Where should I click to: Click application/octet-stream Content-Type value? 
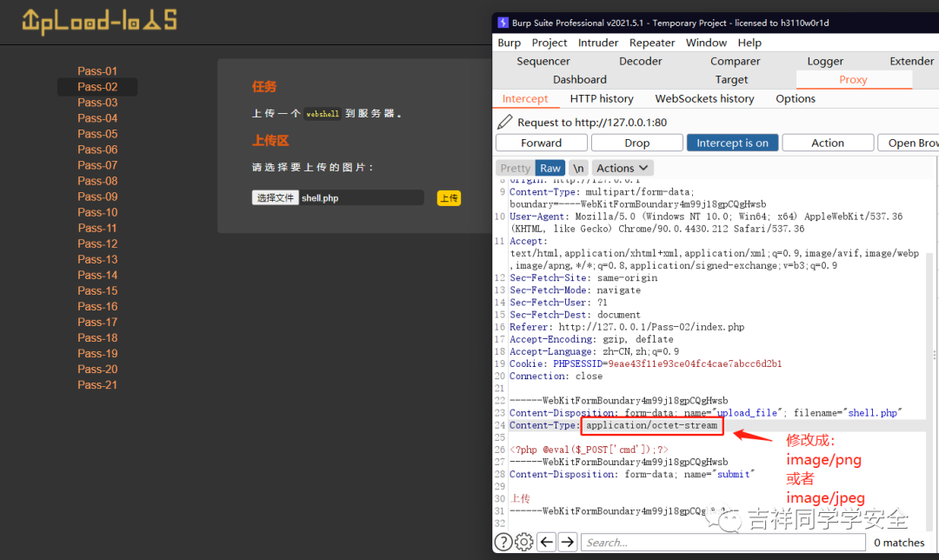[x=651, y=425]
